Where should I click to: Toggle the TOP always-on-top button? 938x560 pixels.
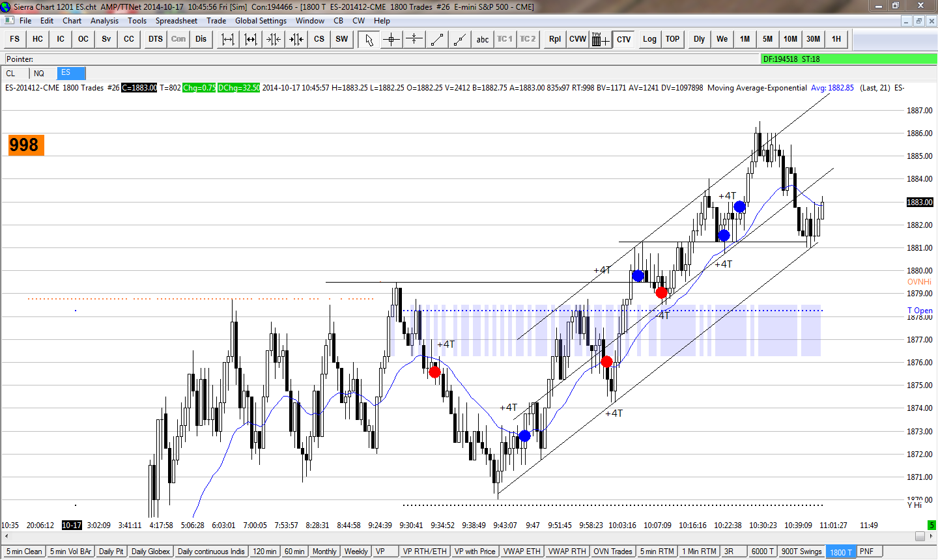point(672,39)
